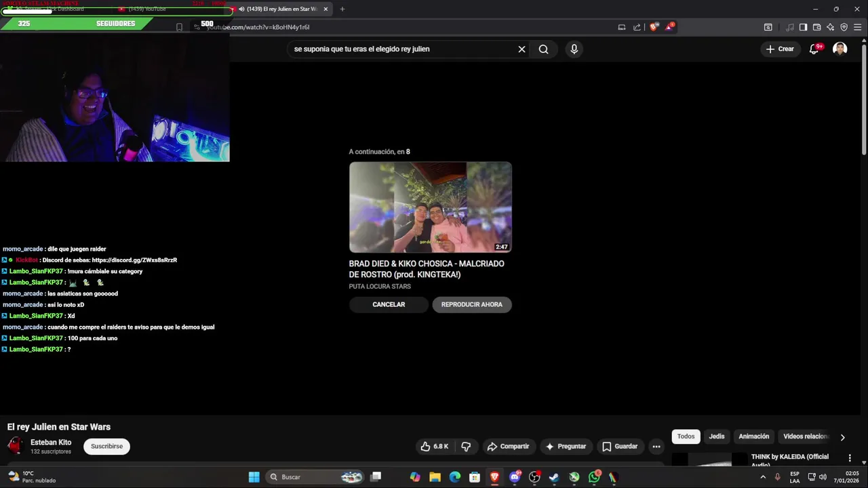Open the PUTA LOCURA STARS channel name
Screen dimensions: 868x488
pos(380,286)
